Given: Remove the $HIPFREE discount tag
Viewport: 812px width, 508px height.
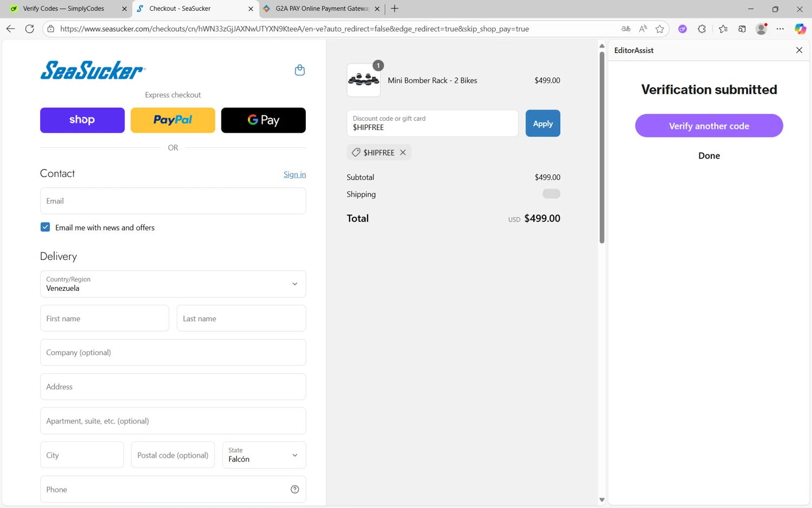Looking at the screenshot, I should coord(403,153).
